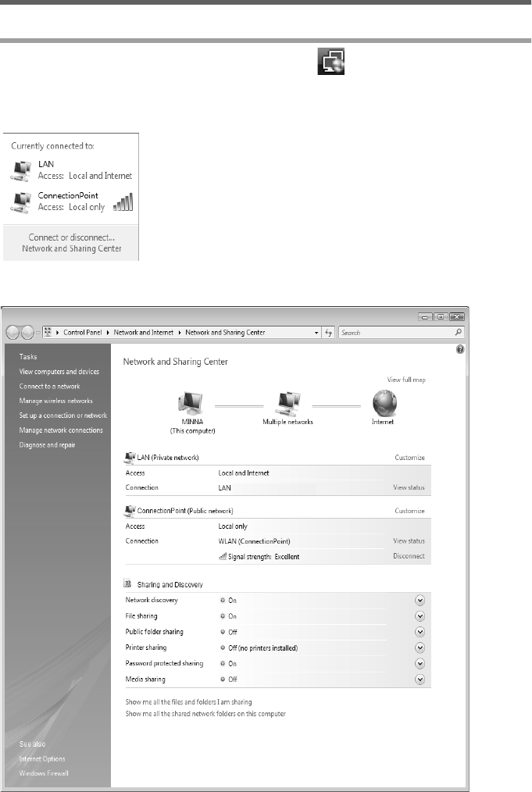Click File sharing On status indicator
This screenshot has height=792, width=532.
(x=223, y=616)
